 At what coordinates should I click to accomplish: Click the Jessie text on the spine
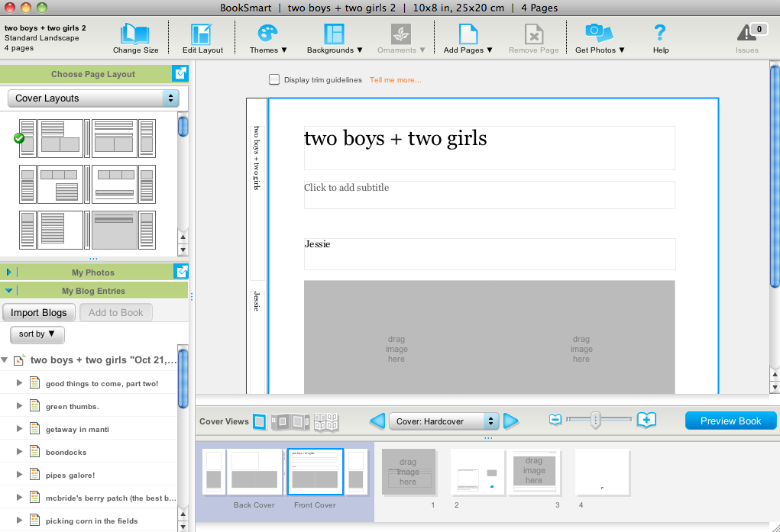[257, 301]
